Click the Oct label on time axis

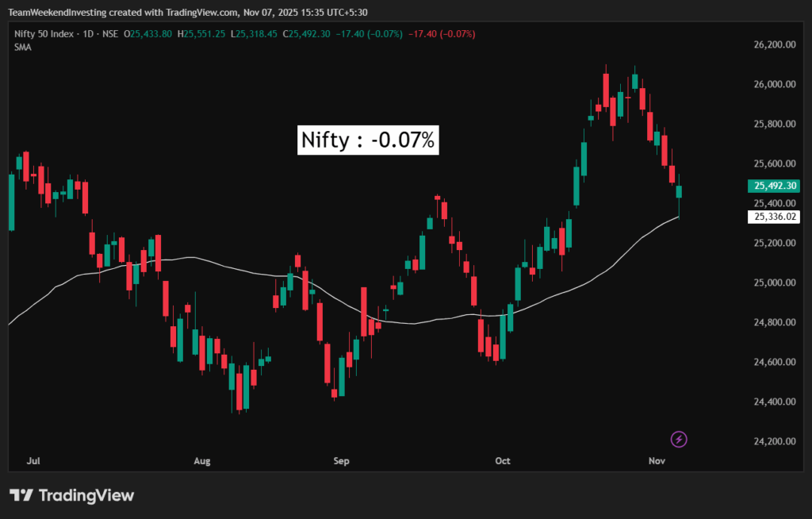click(x=503, y=460)
